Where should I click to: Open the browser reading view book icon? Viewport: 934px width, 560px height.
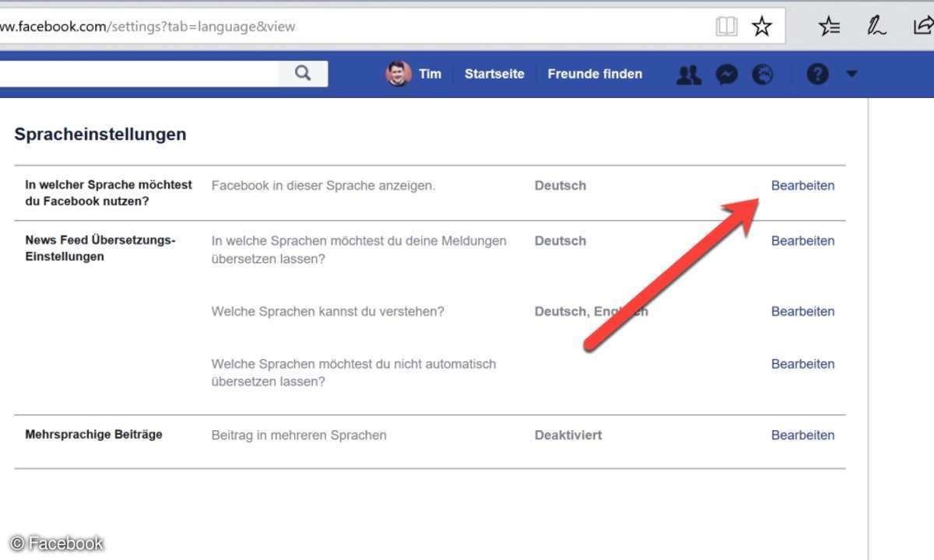click(x=726, y=26)
